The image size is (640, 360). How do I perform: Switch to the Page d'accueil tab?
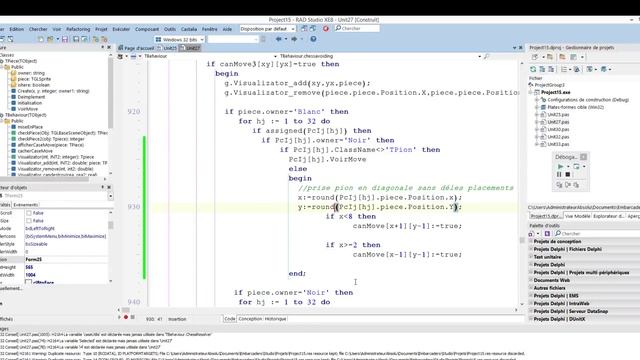click(136, 48)
